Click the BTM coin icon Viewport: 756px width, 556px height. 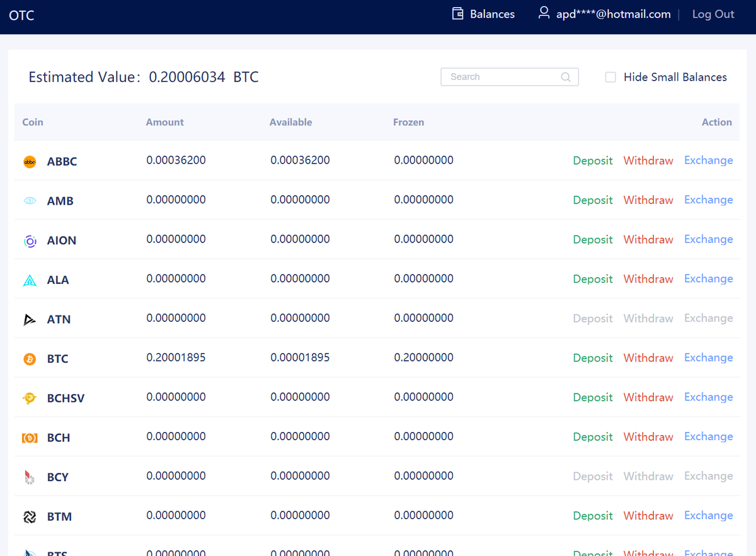tap(30, 517)
